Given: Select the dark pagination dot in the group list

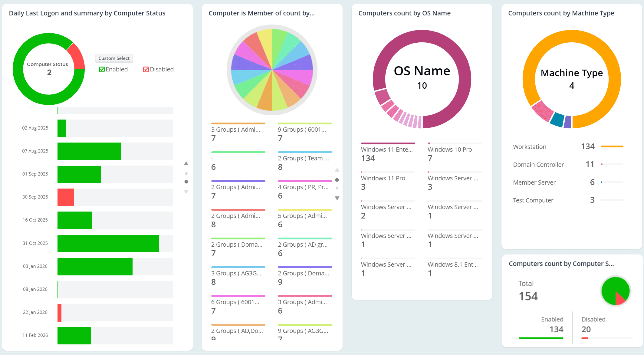Looking at the screenshot, I should pyautogui.click(x=337, y=180).
